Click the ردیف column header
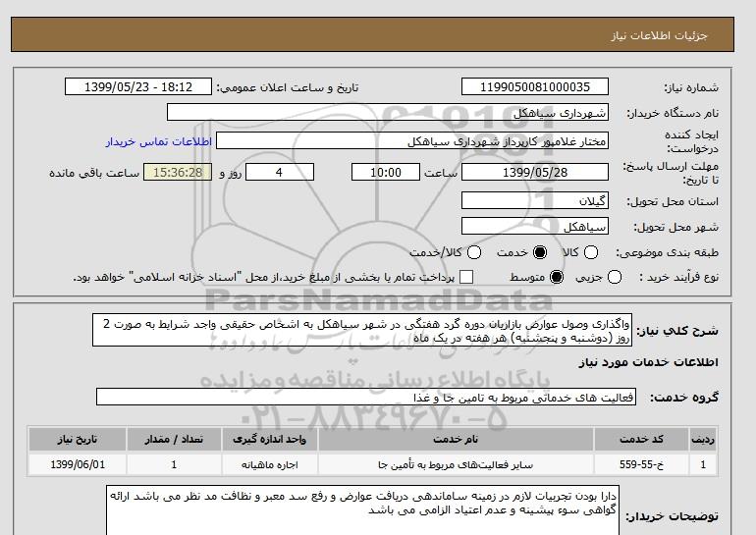756x535 pixels. coord(702,439)
